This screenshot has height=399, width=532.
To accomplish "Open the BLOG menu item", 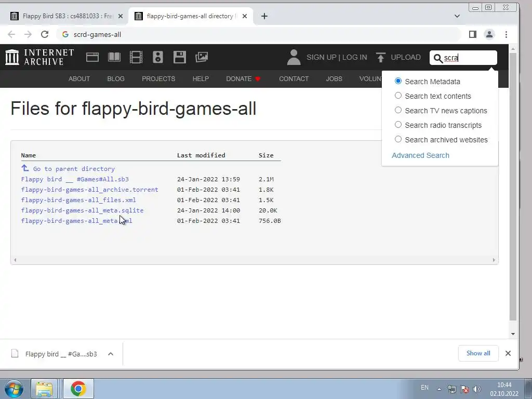I will point(116,79).
